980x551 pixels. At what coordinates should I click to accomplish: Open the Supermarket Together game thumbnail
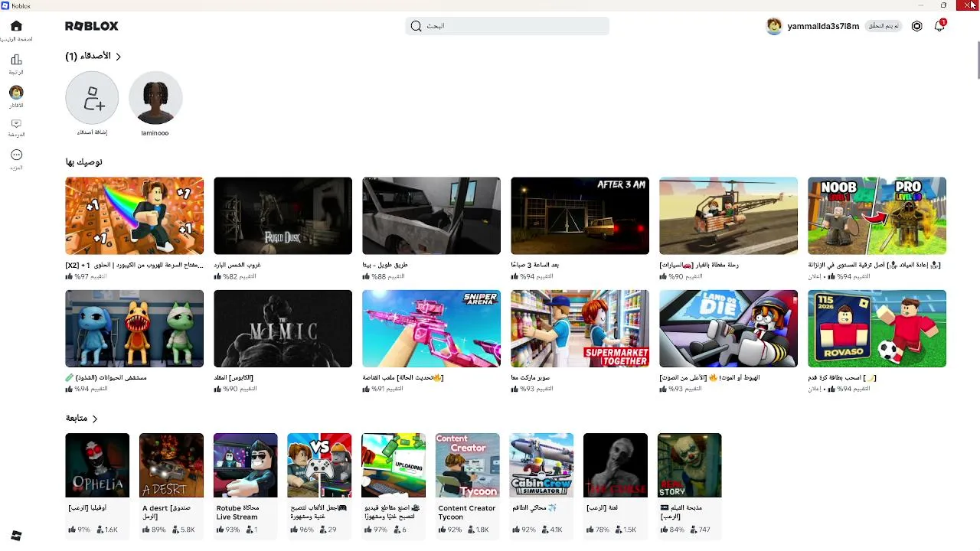pos(580,328)
